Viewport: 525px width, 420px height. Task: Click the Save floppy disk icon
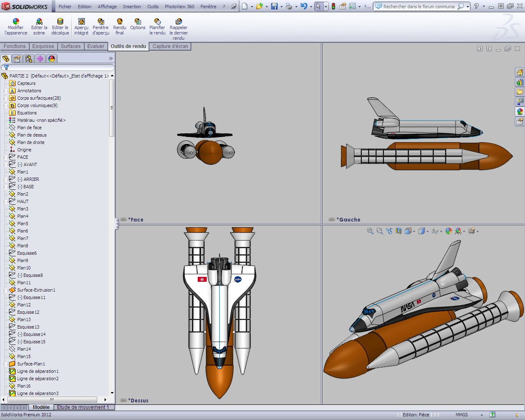tap(274, 6)
